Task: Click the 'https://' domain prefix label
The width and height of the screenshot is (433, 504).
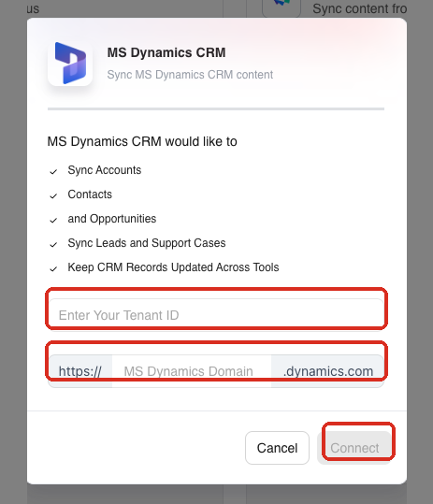Action: click(x=80, y=371)
